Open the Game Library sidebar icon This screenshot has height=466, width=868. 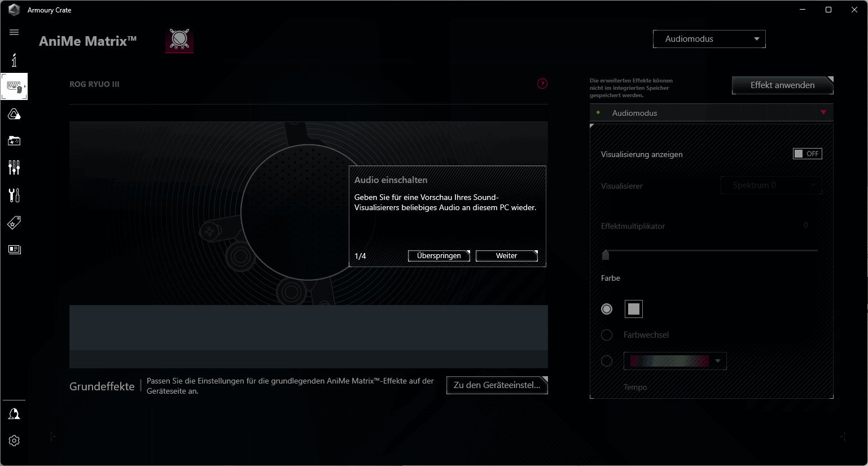point(14,141)
